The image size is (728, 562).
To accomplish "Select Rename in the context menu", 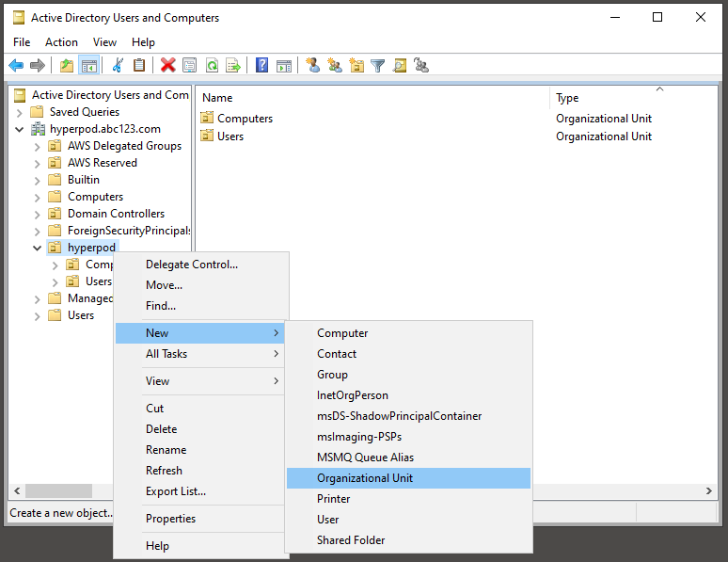I will coord(201,450).
